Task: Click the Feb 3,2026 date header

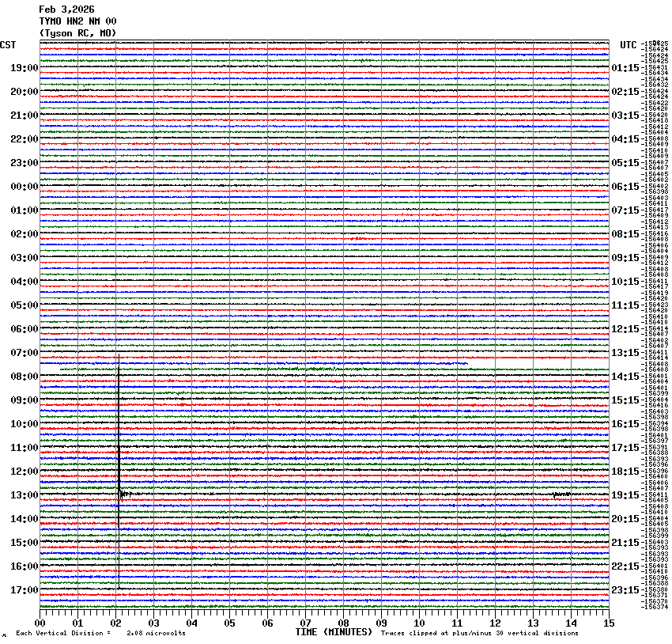Action: coord(66,9)
